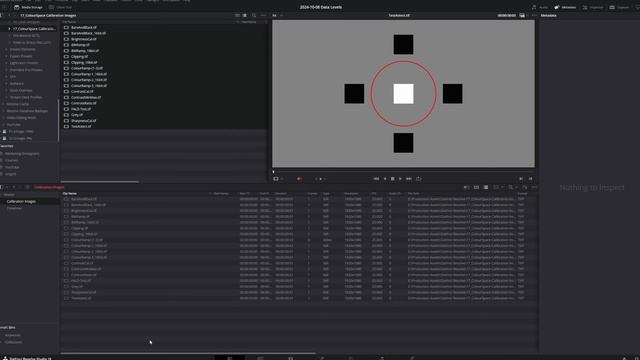Open the media pool sort dropdown
Screen dimensions: 640x360
(498, 187)
